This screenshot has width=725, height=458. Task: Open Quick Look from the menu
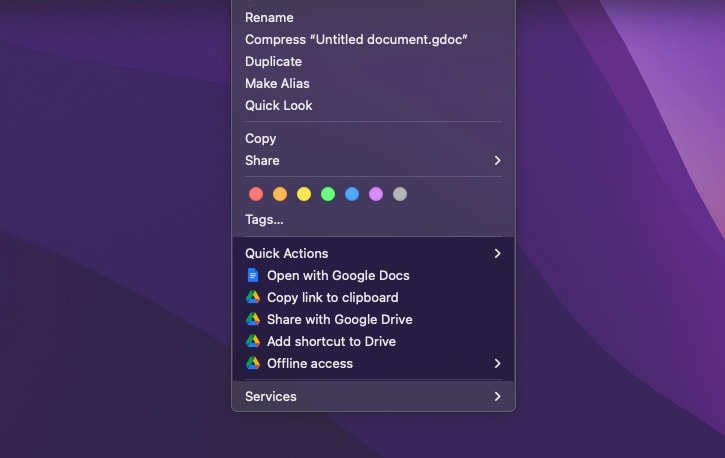(278, 105)
